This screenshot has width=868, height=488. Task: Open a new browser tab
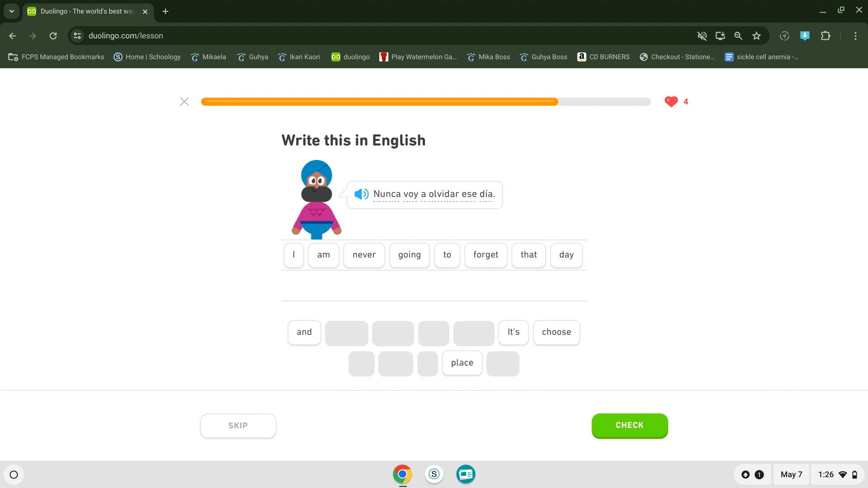(165, 11)
